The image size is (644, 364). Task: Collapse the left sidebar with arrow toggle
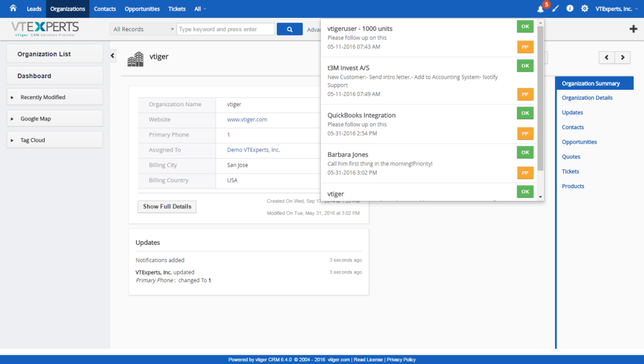coord(113,56)
